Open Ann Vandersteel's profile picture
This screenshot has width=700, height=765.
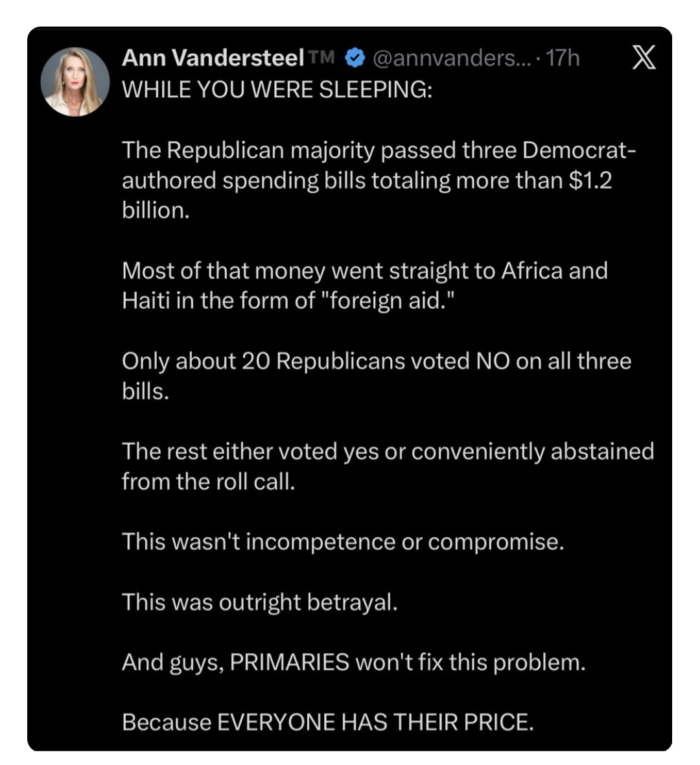[75, 82]
